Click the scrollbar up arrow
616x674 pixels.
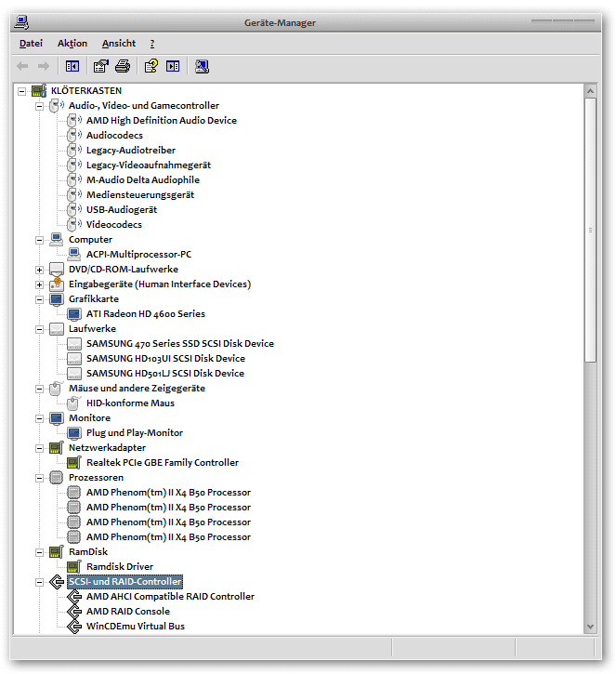pos(590,91)
